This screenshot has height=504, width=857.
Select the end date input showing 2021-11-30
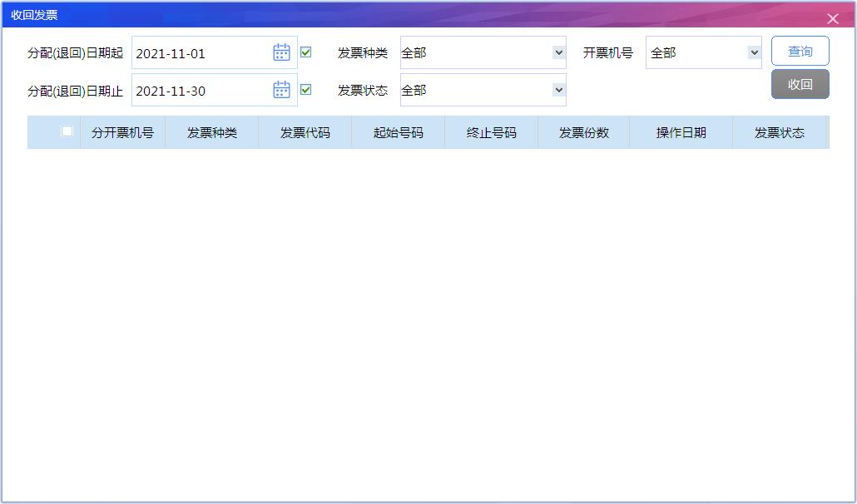(200, 90)
